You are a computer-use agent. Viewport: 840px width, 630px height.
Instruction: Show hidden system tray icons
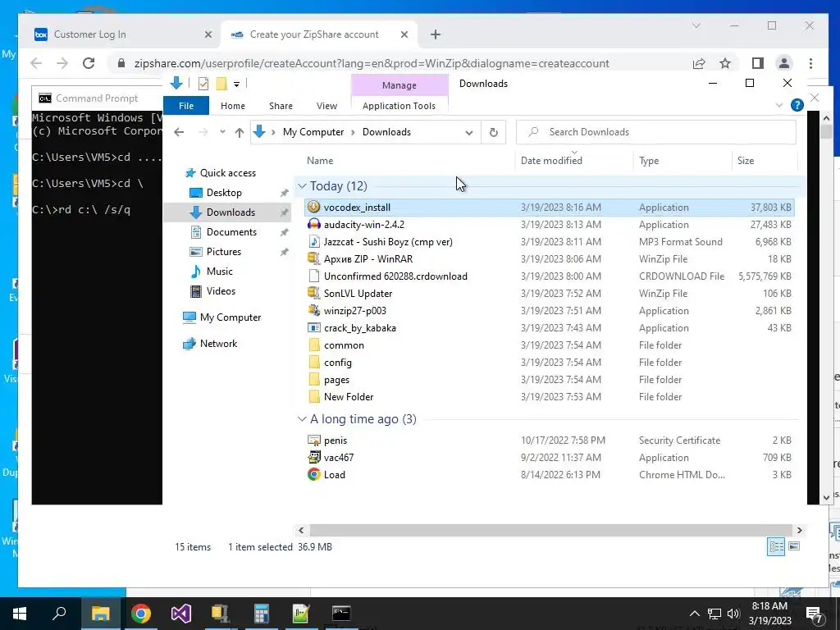tap(694, 614)
